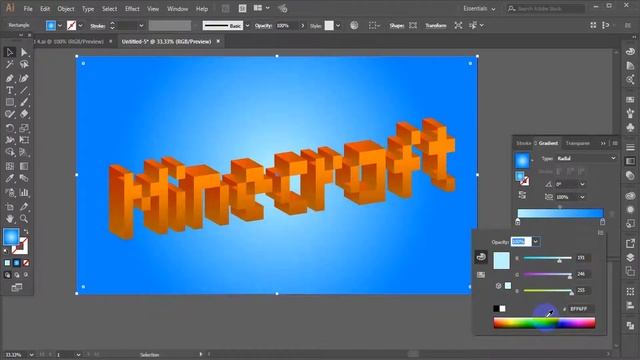
Task: Open stroke color dropdown in control bar
Action: [80, 26]
